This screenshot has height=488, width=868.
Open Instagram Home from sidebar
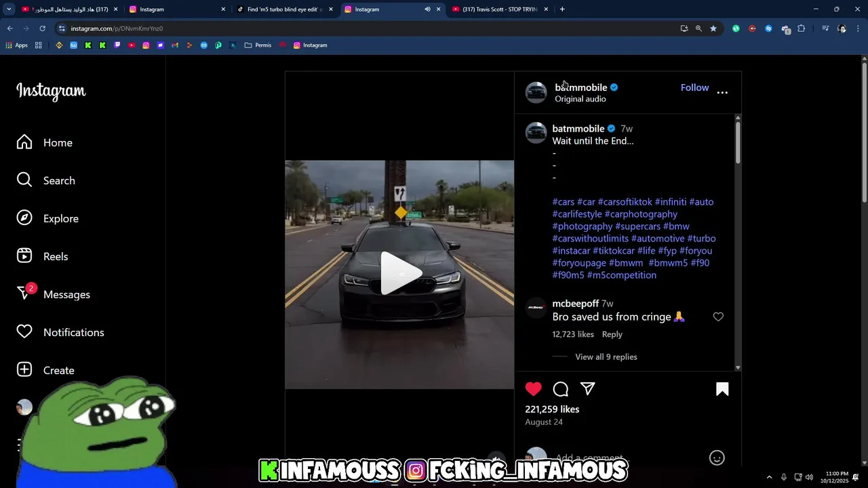[45, 142]
